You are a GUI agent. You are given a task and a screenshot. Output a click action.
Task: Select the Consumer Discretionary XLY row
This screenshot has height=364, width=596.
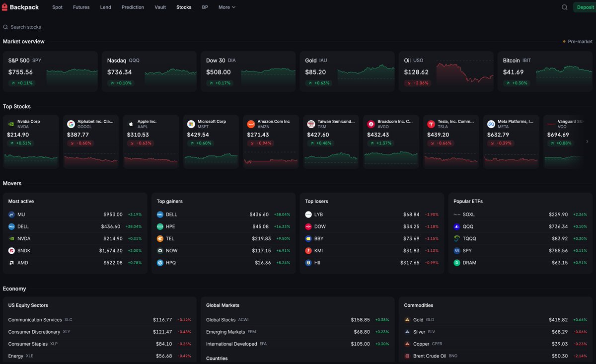click(x=100, y=332)
